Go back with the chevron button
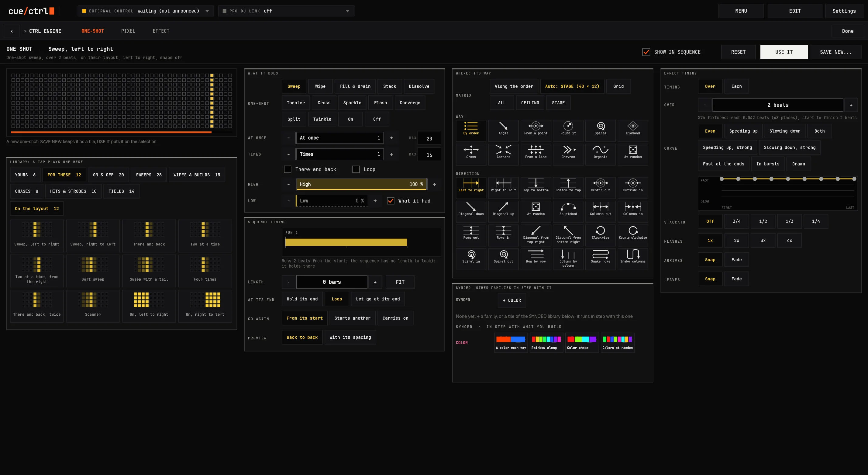 12,31
